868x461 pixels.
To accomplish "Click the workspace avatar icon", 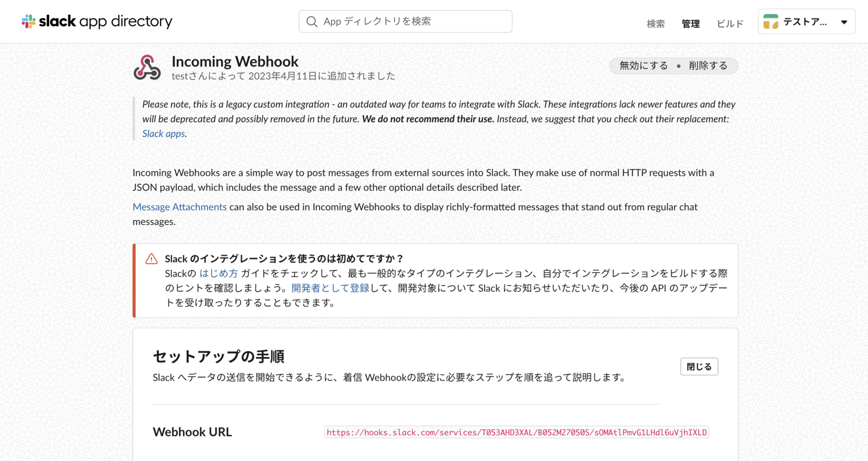I will [x=770, y=22].
